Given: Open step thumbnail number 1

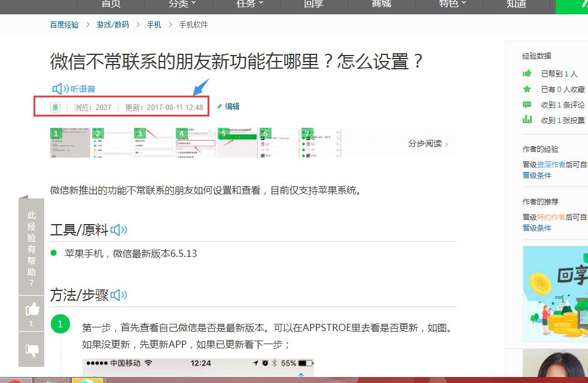Looking at the screenshot, I should pos(70,143).
